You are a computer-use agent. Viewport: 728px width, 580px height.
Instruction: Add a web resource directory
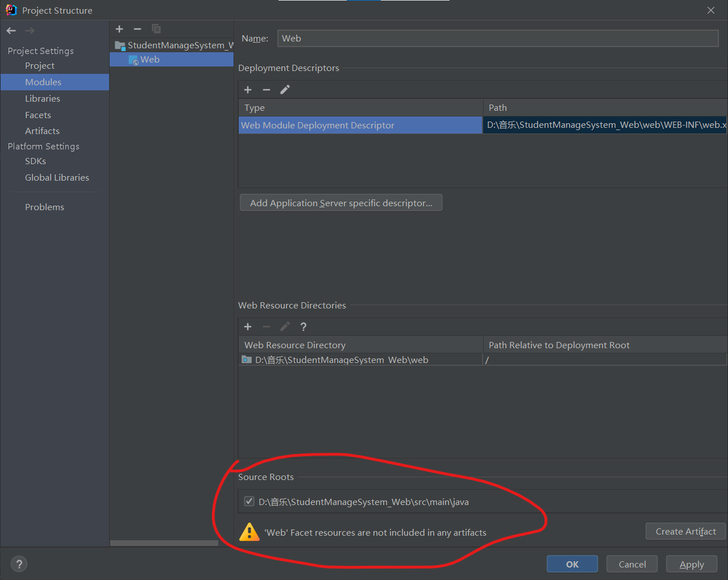248,327
